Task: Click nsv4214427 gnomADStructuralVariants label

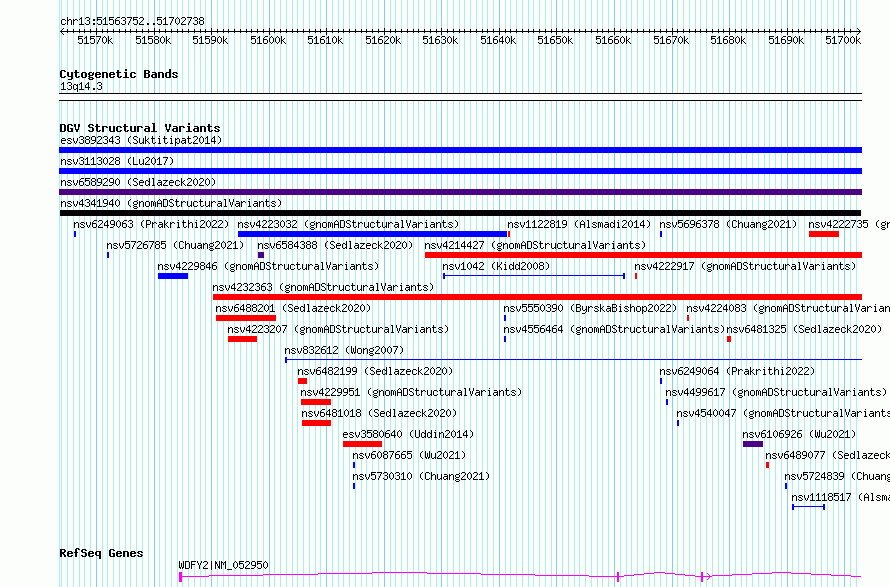Action: (x=535, y=245)
